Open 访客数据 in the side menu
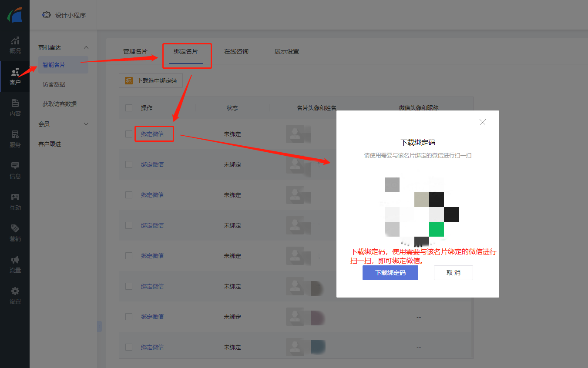Viewport: 588px width, 368px height. 54,84
